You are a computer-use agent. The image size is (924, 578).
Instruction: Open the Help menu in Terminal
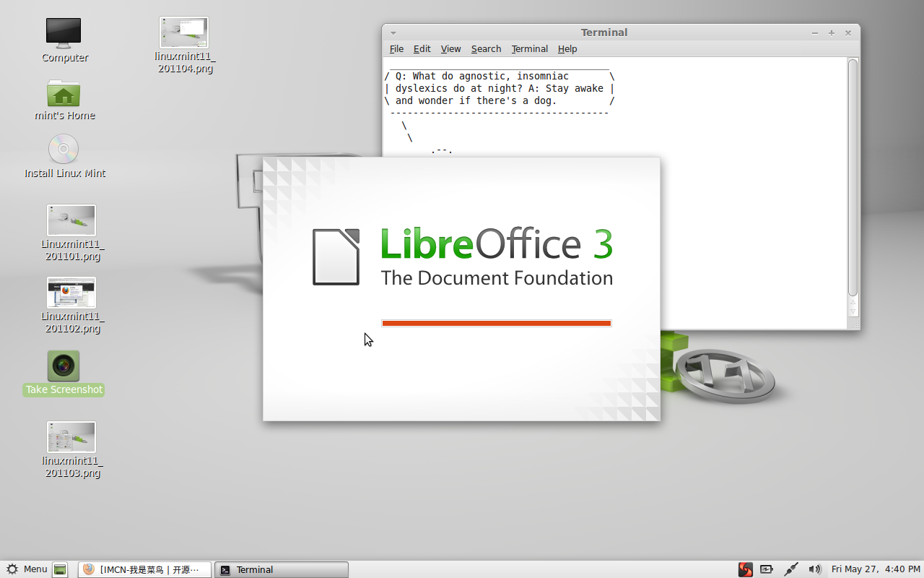click(x=567, y=48)
